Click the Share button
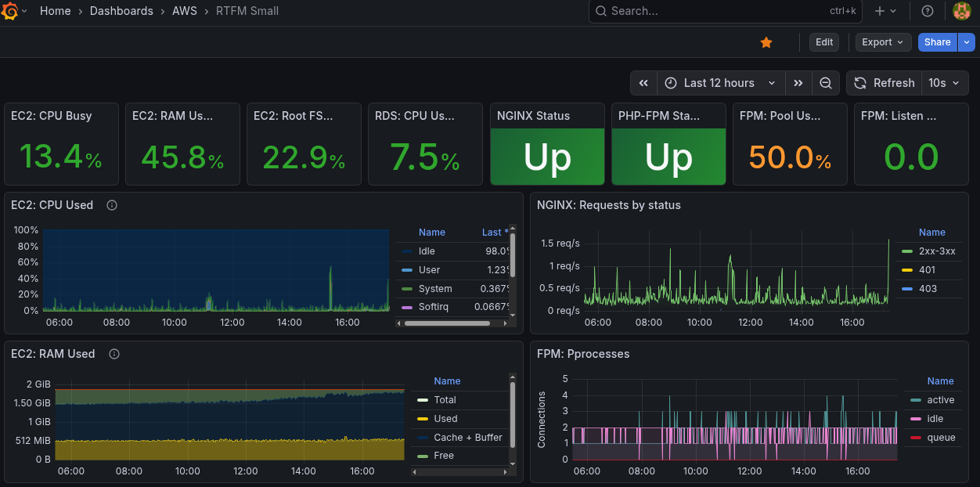The height and width of the screenshot is (487, 980). click(937, 42)
